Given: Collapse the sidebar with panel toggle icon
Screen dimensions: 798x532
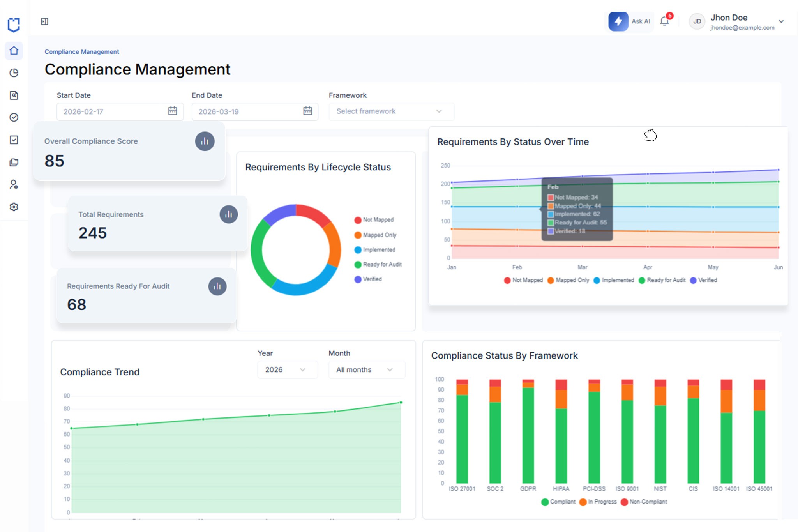Looking at the screenshot, I should click(44, 21).
